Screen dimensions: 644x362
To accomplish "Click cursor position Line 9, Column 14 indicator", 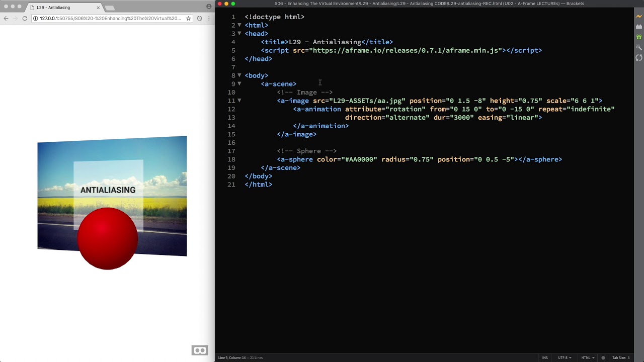I will (x=232, y=357).
